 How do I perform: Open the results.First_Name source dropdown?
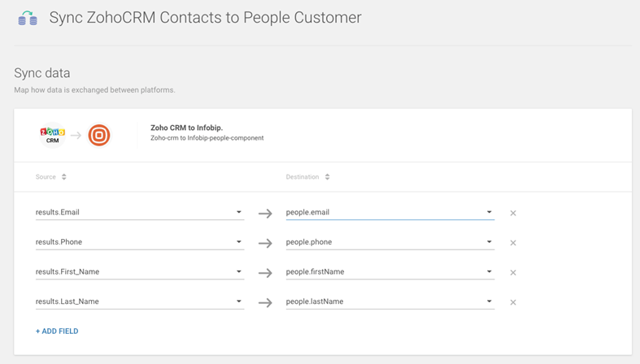238,272
